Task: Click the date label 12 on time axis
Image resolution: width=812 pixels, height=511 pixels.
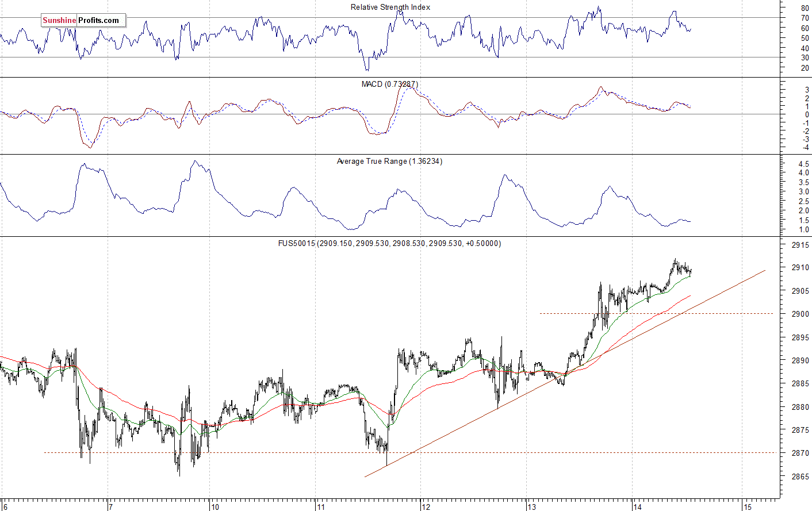Action: click(426, 507)
